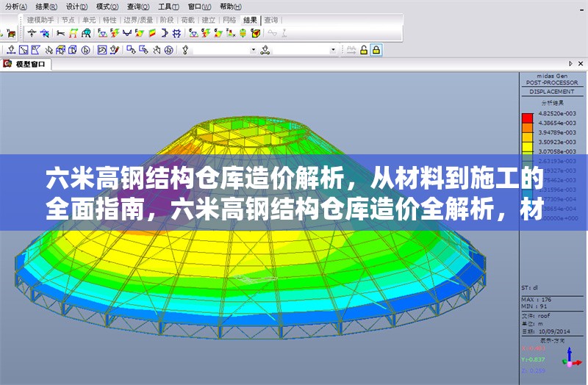
Task: Click the blue bracket-shaped results icon
Action: coord(164,33)
